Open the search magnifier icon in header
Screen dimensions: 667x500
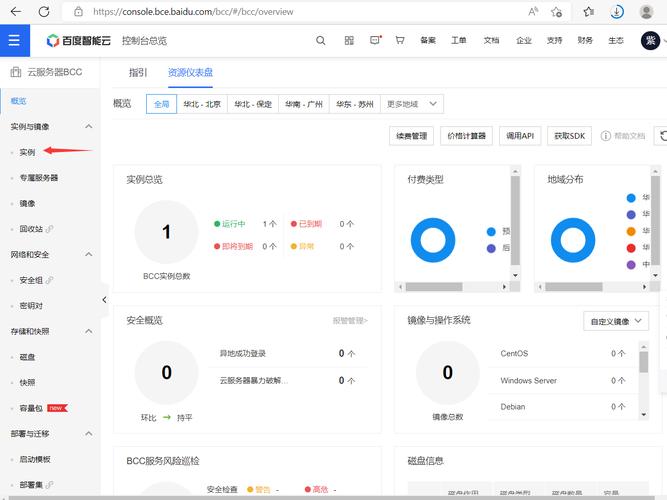(321, 40)
